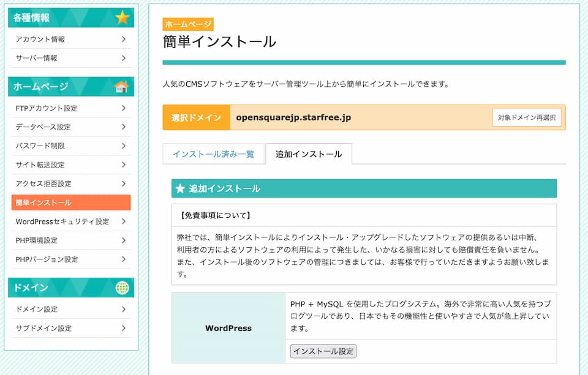Click the chevron arrow next to サーバー情報
This screenshot has height=375, width=588.
(123, 58)
